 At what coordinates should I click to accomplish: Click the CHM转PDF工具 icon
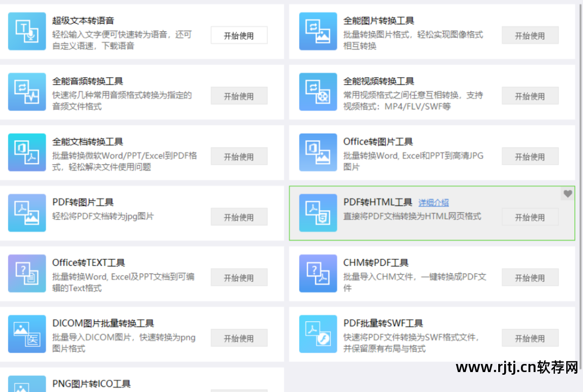tap(318, 273)
